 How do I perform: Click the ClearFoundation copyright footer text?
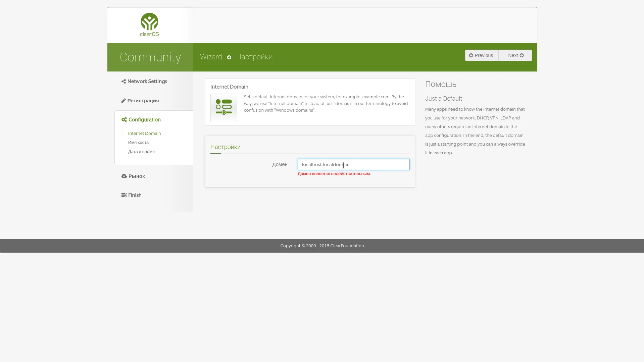322,246
